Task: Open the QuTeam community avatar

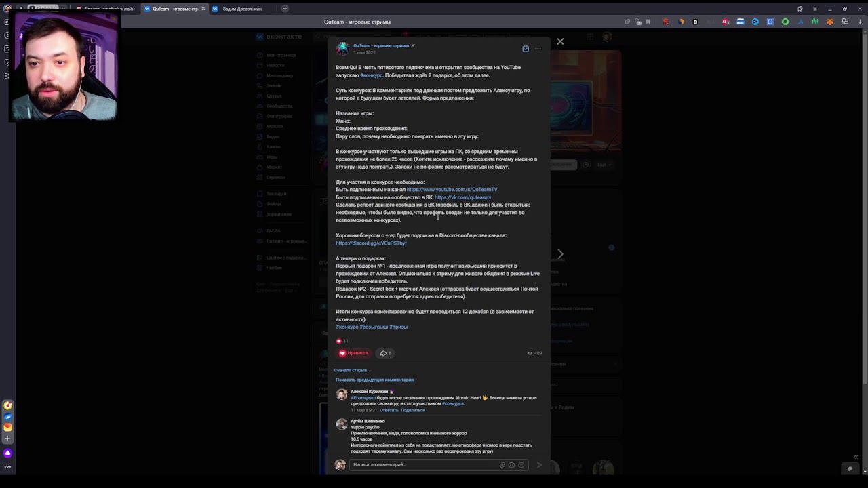Action: click(342, 48)
